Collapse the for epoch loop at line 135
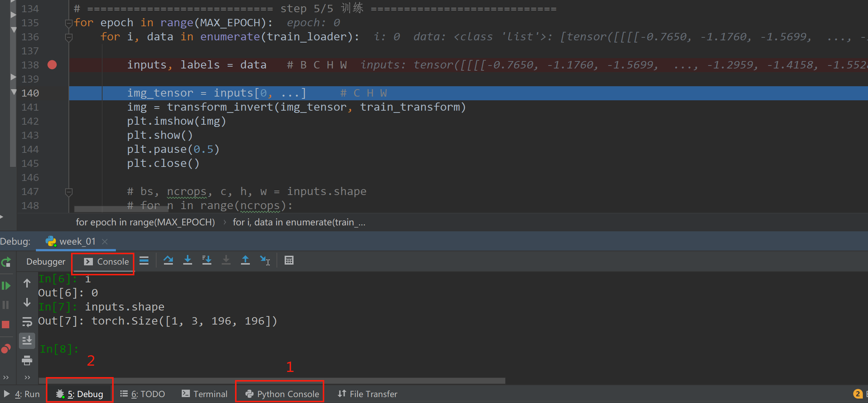 [68, 23]
